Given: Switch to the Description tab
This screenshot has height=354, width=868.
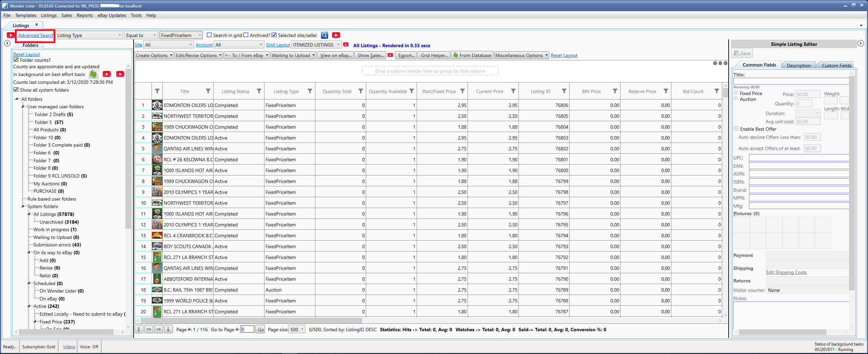Looking at the screenshot, I should (798, 65).
